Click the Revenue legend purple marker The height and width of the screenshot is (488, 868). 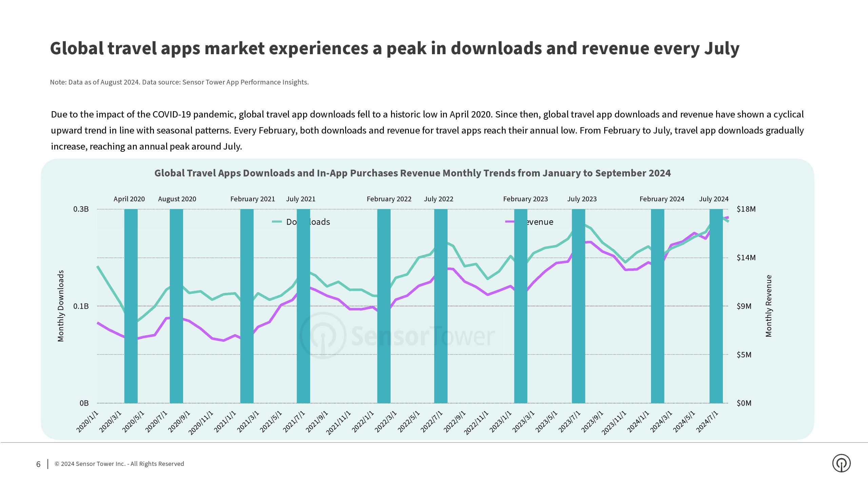(510, 222)
